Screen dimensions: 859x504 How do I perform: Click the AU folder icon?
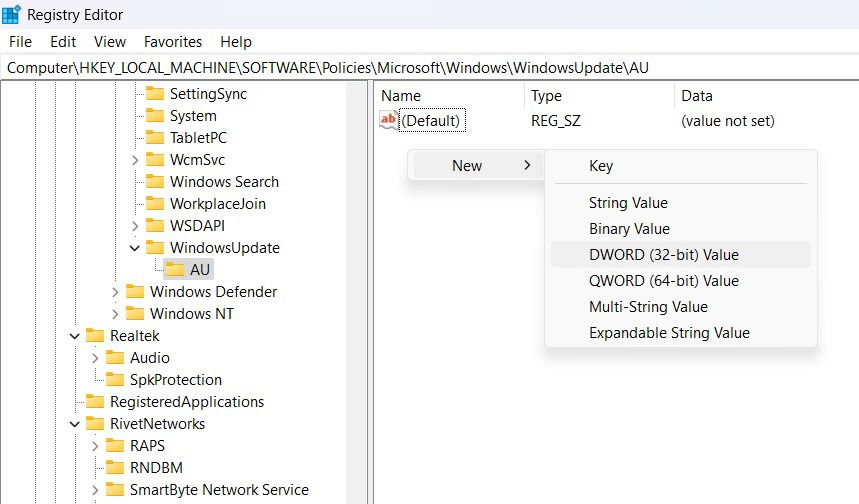175,270
